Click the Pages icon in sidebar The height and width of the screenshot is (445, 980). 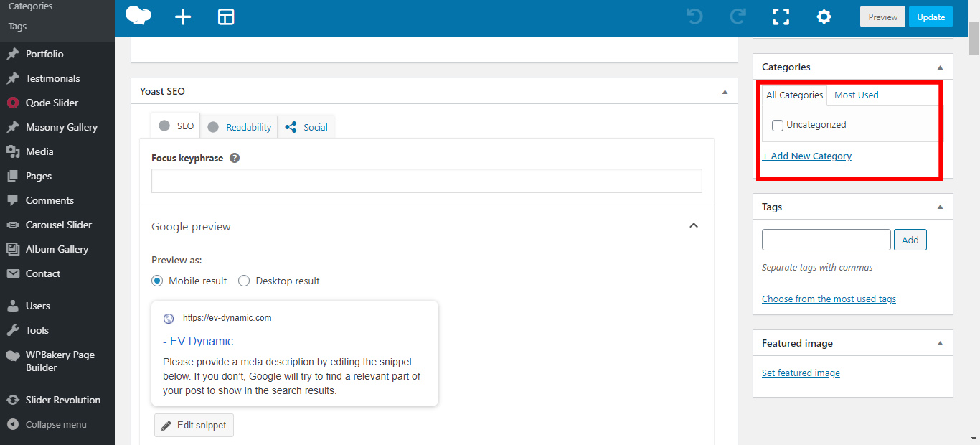point(13,176)
